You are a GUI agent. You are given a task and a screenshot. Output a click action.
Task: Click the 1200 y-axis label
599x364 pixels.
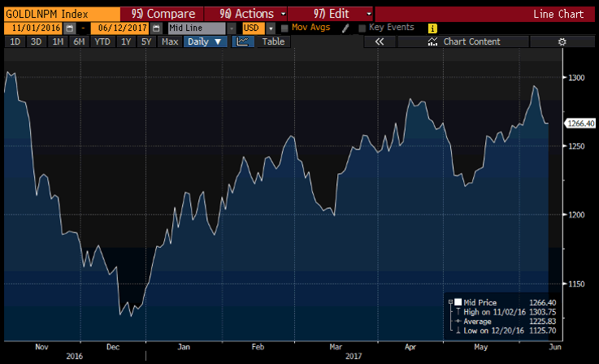576,215
